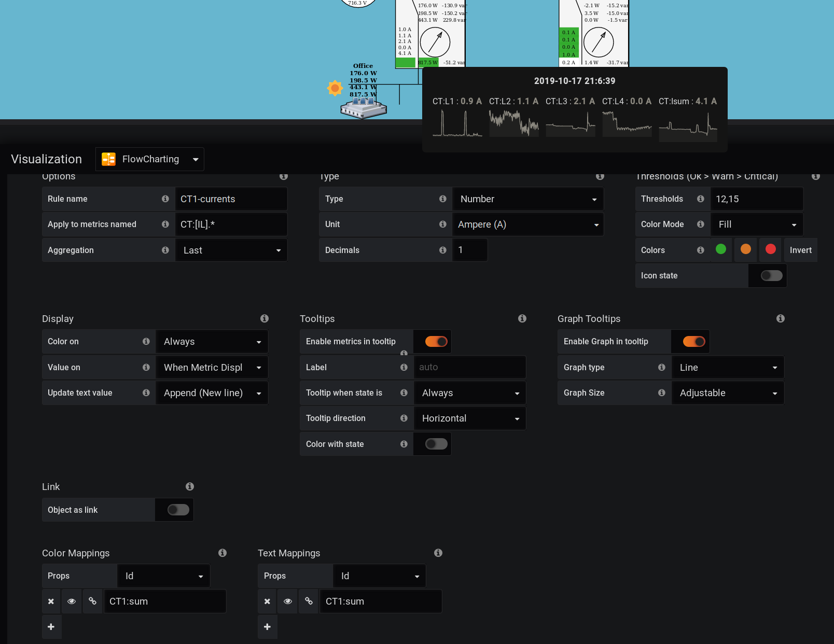The image size is (834, 644).
Task: Click the Thresholds input containing 12,15
Action: click(757, 199)
